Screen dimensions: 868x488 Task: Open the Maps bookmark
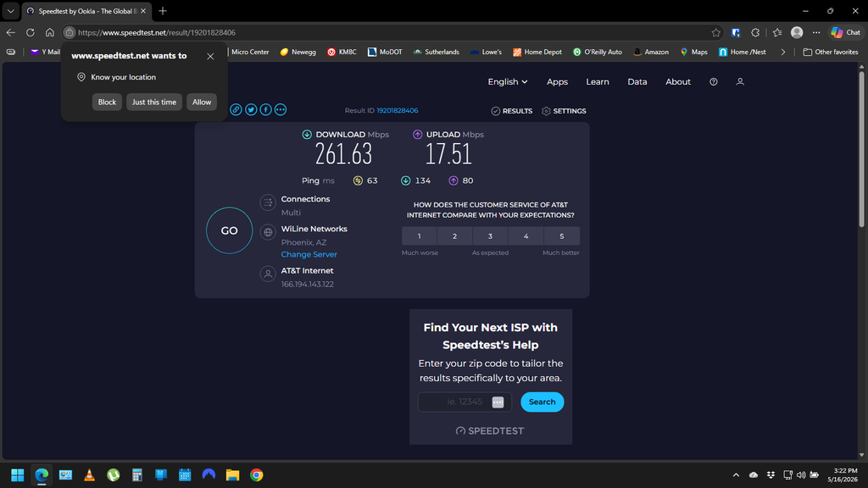coord(693,52)
